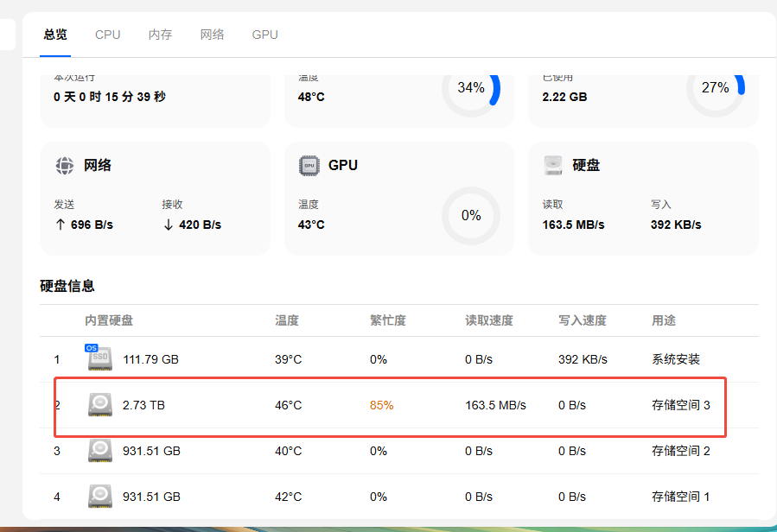Click the 392 KB/s write speed of disk 1
The width and height of the screenshot is (777, 532).
(583, 359)
